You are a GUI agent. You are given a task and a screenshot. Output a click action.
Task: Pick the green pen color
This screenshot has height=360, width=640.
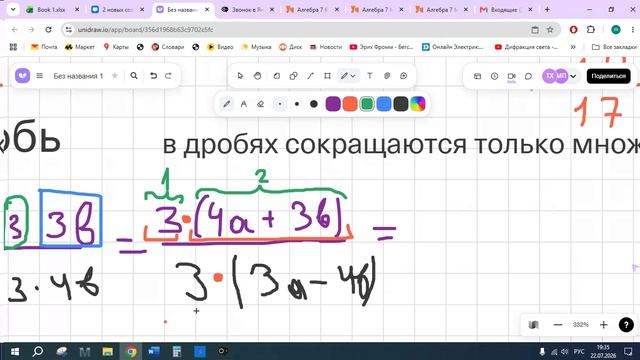[367, 104]
